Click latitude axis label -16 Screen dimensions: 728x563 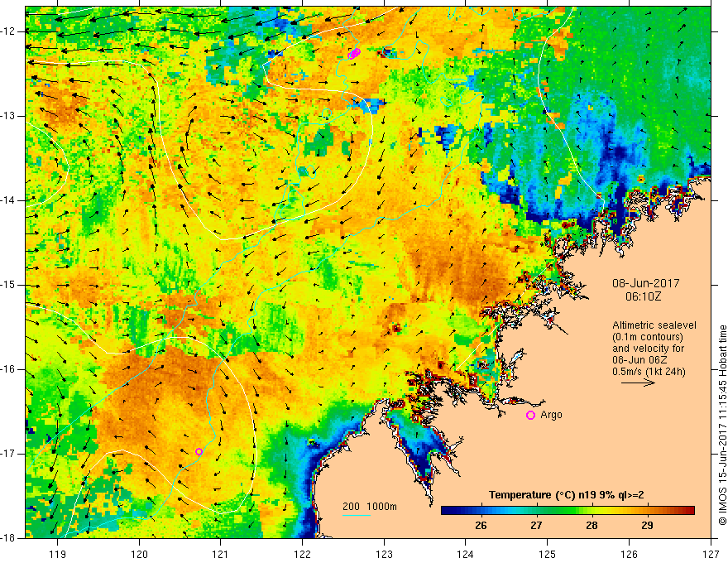tap(9, 369)
